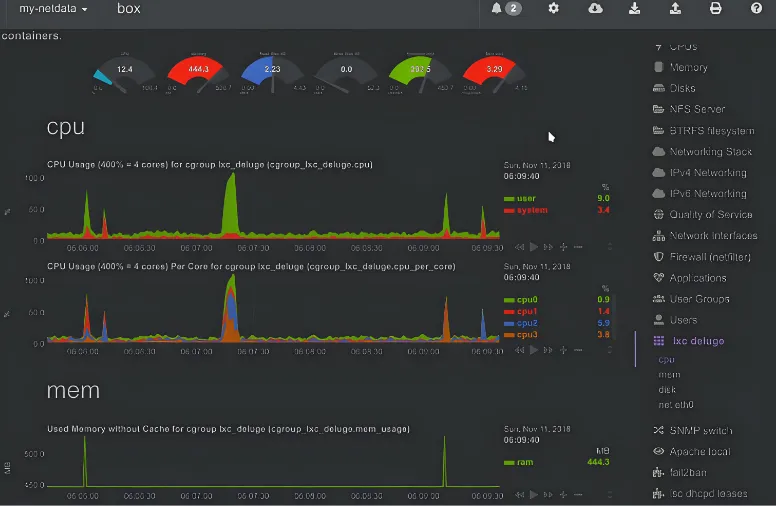Zoom out the Per Core CPU chart
The image size is (776, 506).
point(578,350)
